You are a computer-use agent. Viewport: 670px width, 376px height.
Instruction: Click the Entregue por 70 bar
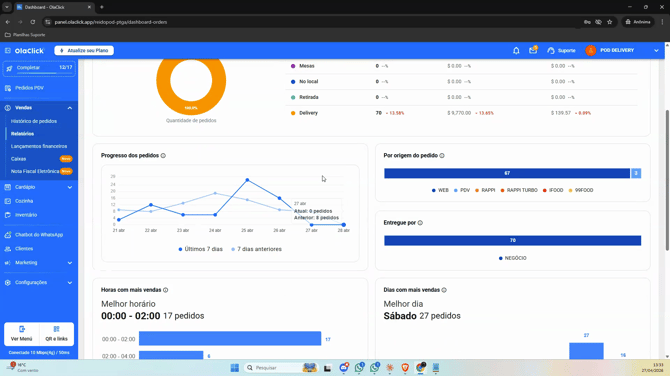click(x=512, y=241)
